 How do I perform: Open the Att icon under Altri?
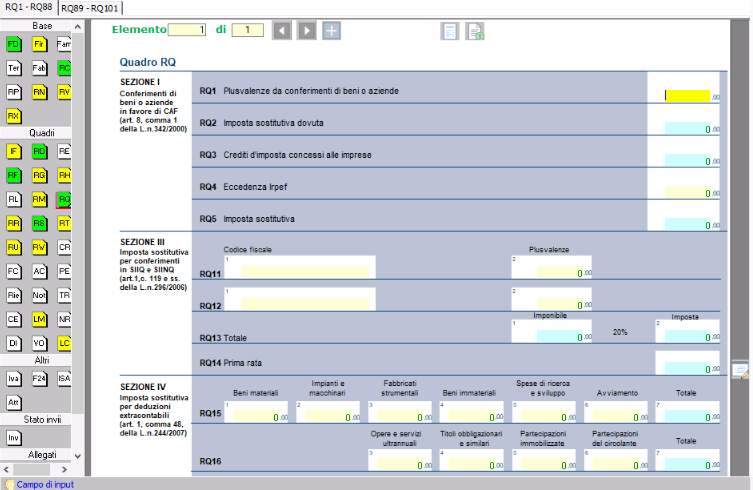pyautogui.click(x=13, y=402)
